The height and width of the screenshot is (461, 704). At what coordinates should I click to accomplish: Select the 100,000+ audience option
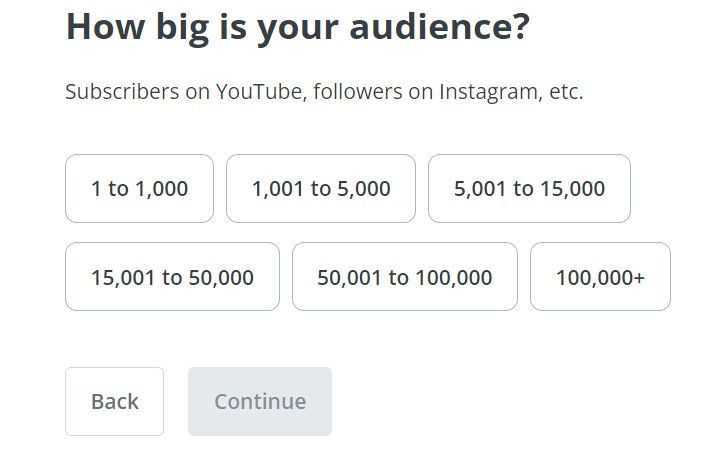600,277
